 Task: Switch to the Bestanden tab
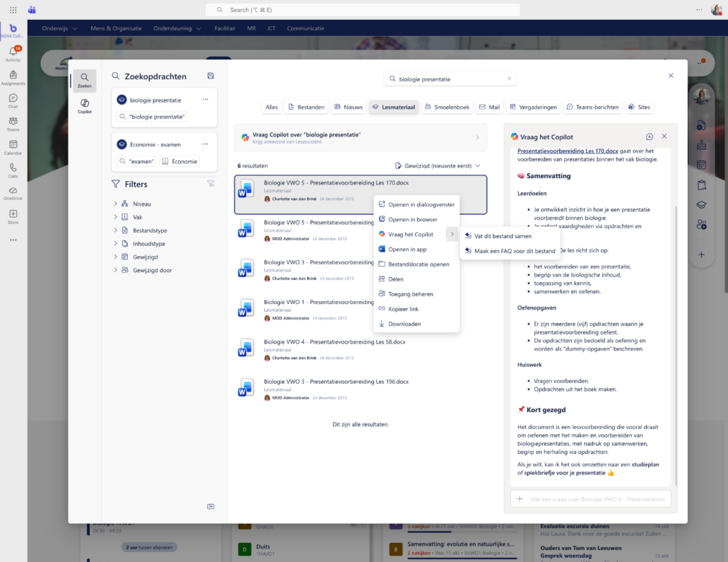[x=307, y=107]
